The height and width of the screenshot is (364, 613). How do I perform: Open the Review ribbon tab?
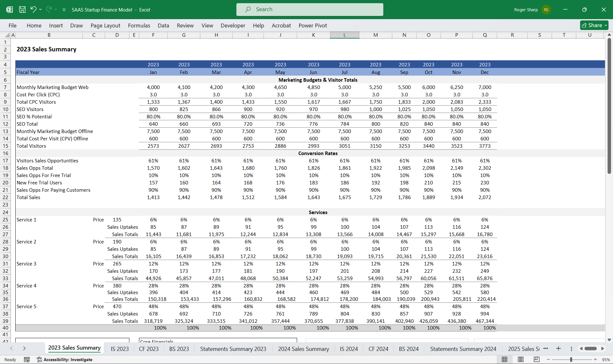pyautogui.click(x=185, y=26)
